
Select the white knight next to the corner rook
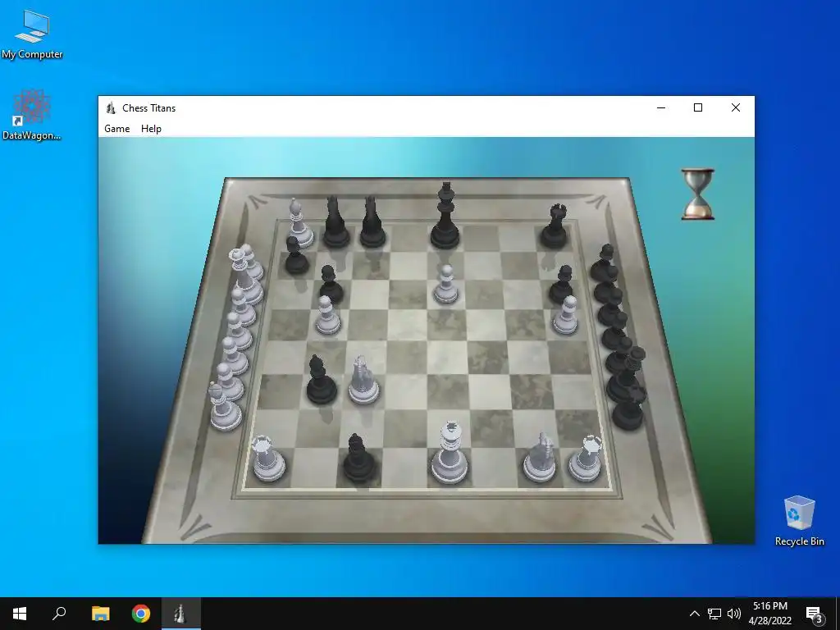click(540, 458)
